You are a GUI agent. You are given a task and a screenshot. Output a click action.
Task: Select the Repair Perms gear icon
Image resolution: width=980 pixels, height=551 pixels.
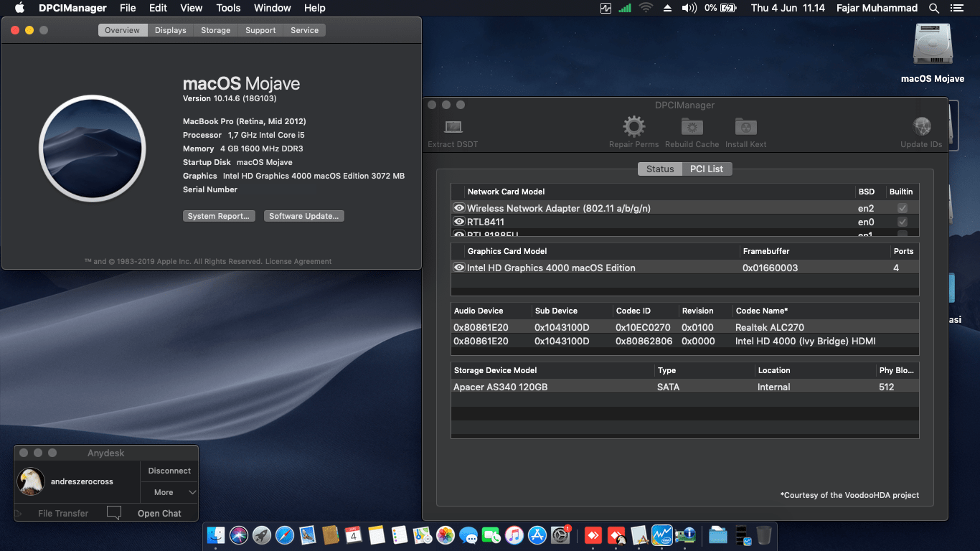(x=633, y=126)
